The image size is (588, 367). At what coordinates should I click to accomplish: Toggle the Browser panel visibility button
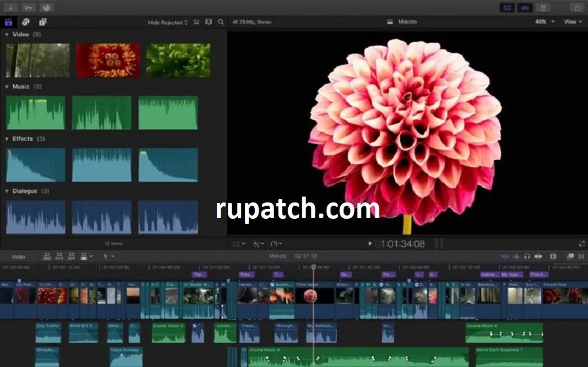(x=507, y=7)
